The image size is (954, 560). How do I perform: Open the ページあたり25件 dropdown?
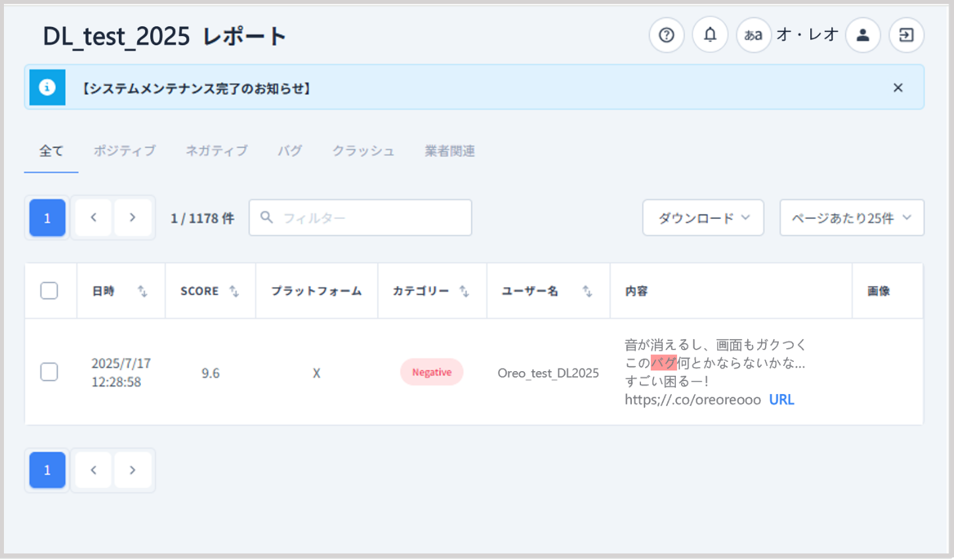pyautogui.click(x=851, y=218)
